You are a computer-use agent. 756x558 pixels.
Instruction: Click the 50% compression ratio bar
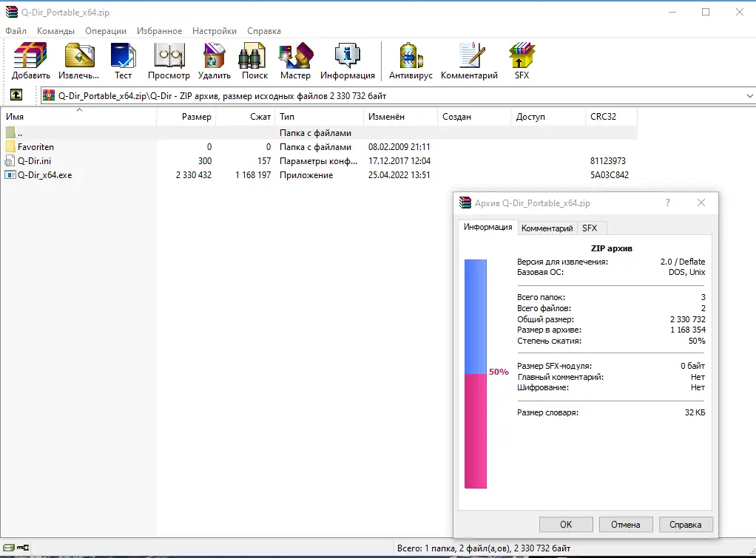click(x=476, y=374)
